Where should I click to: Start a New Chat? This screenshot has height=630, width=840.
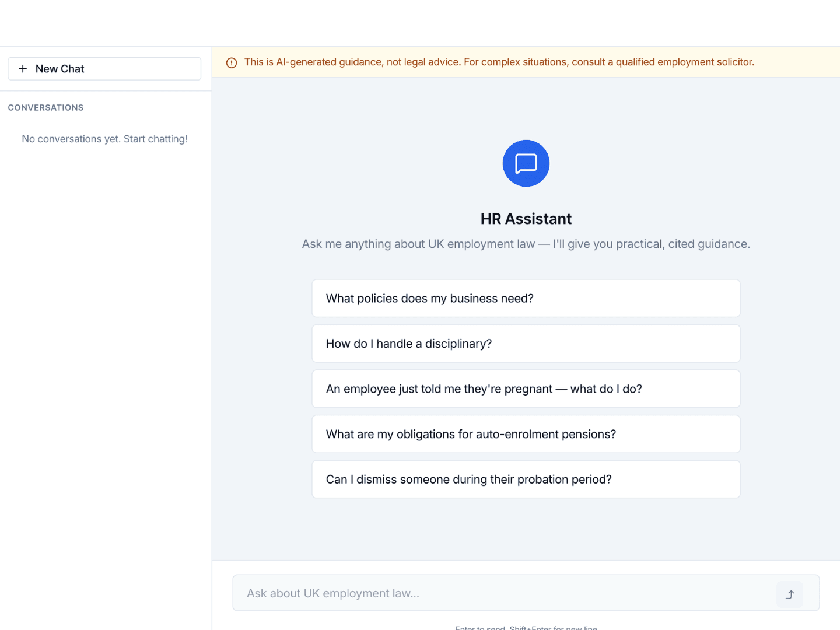point(104,68)
